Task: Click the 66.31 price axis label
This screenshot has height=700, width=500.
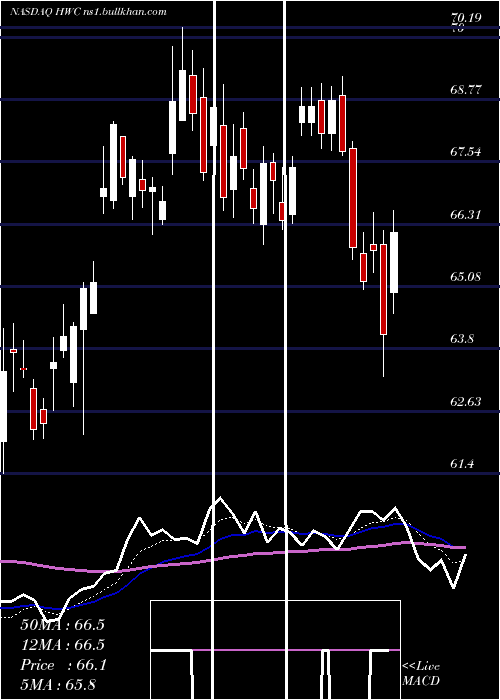Action: click(x=466, y=215)
